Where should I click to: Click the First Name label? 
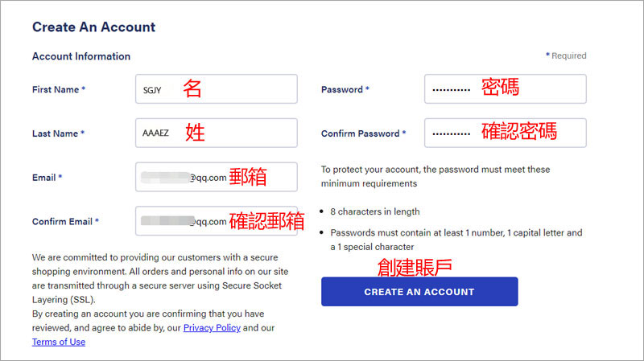(58, 90)
